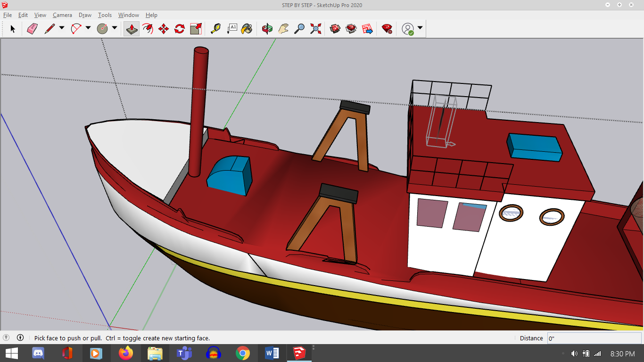The image size is (644, 362).
Task: Click the volume speaker tray icon
Action: pos(574,354)
